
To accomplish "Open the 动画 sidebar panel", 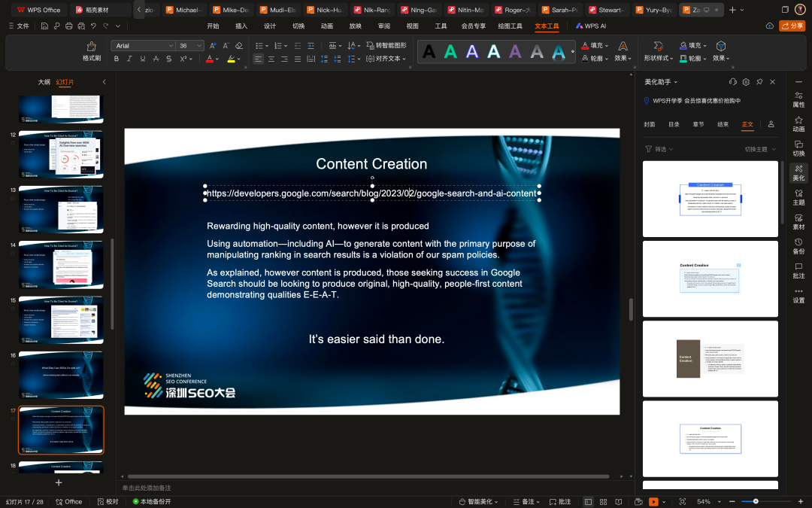I will pyautogui.click(x=798, y=124).
